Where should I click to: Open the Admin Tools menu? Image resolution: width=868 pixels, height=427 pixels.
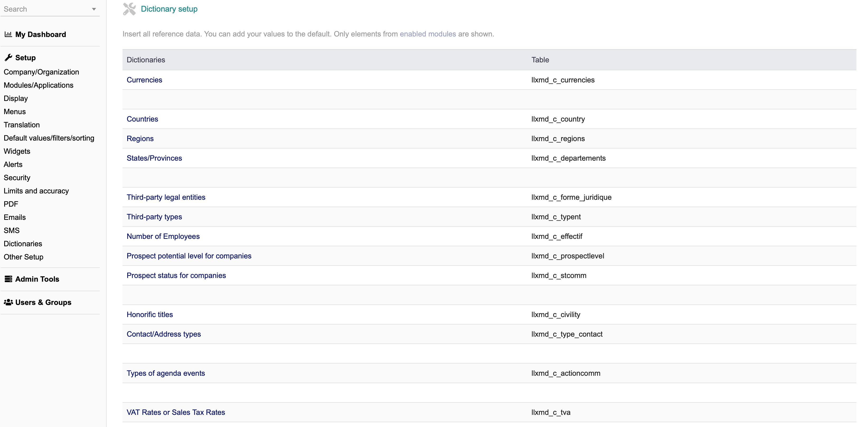click(x=37, y=279)
